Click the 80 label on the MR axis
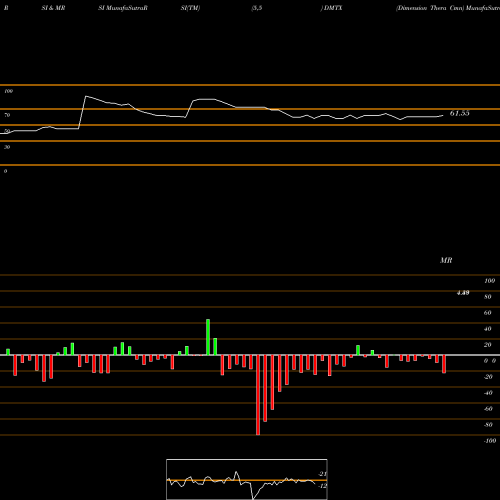500x500 pixels. (488, 297)
